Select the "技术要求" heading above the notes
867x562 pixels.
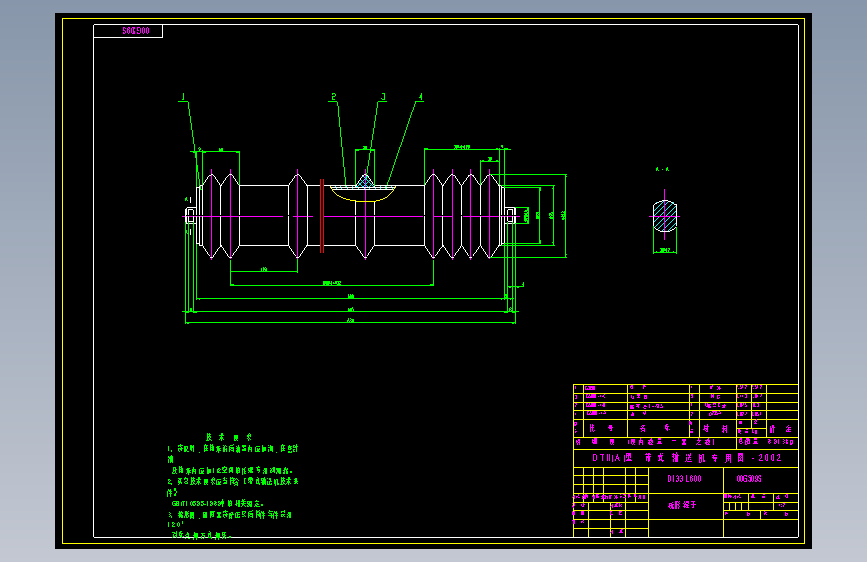228,437
